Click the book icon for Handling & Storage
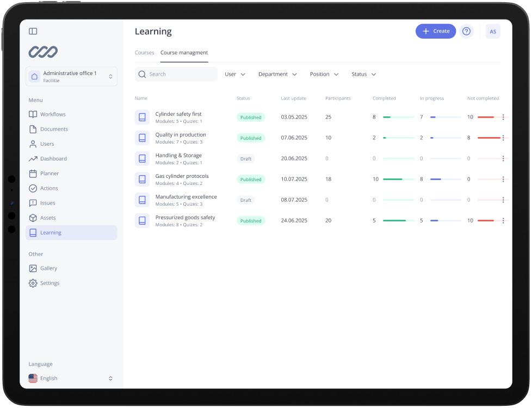This screenshot has width=532, height=408. point(142,158)
